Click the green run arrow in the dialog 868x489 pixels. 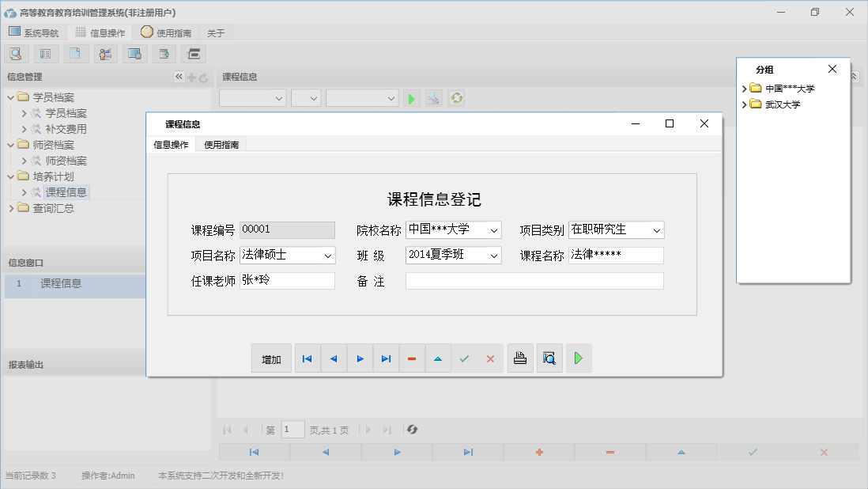[578, 358]
